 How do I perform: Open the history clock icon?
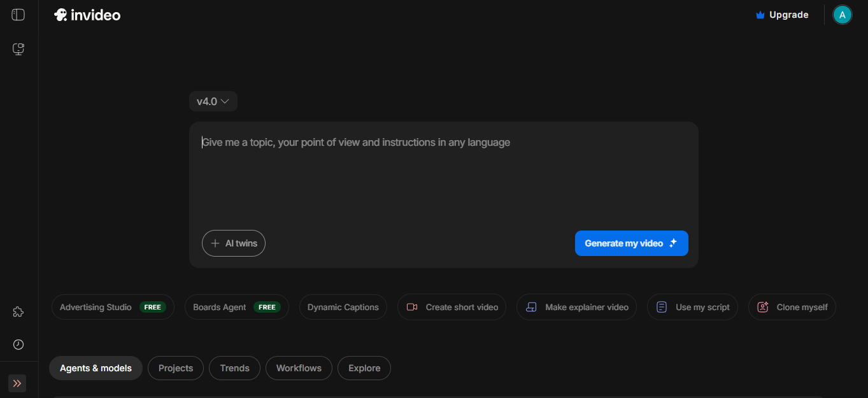[18, 345]
